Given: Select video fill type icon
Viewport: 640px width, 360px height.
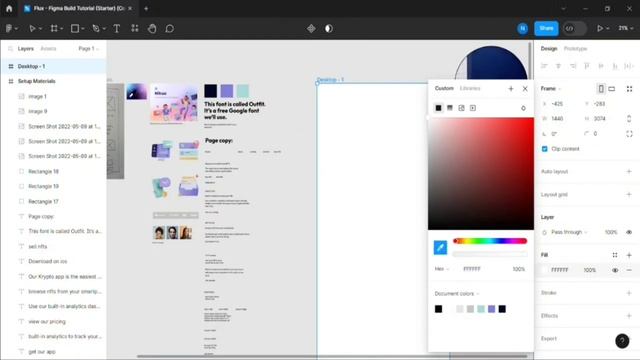Looking at the screenshot, I should pos(473,108).
